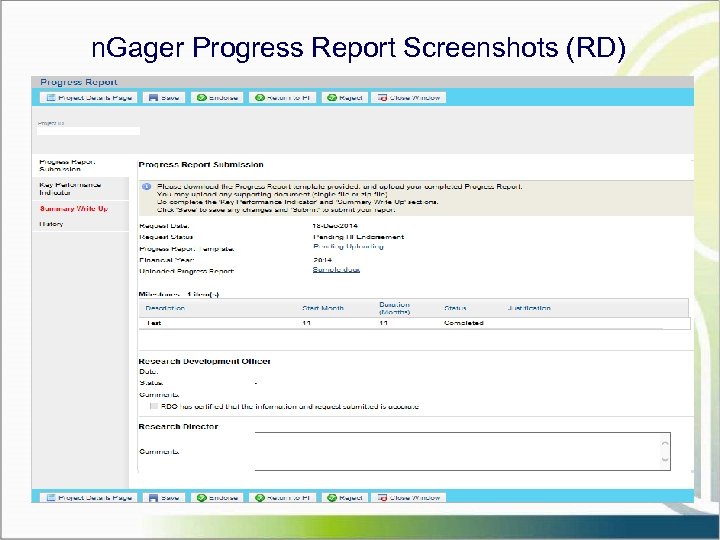Click the Start Month column header

(x=323, y=308)
